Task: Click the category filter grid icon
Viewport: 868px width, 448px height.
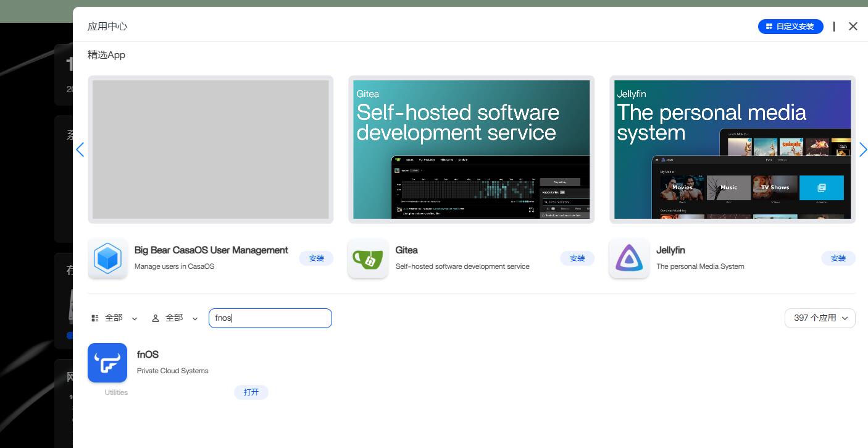Action: [x=95, y=318]
